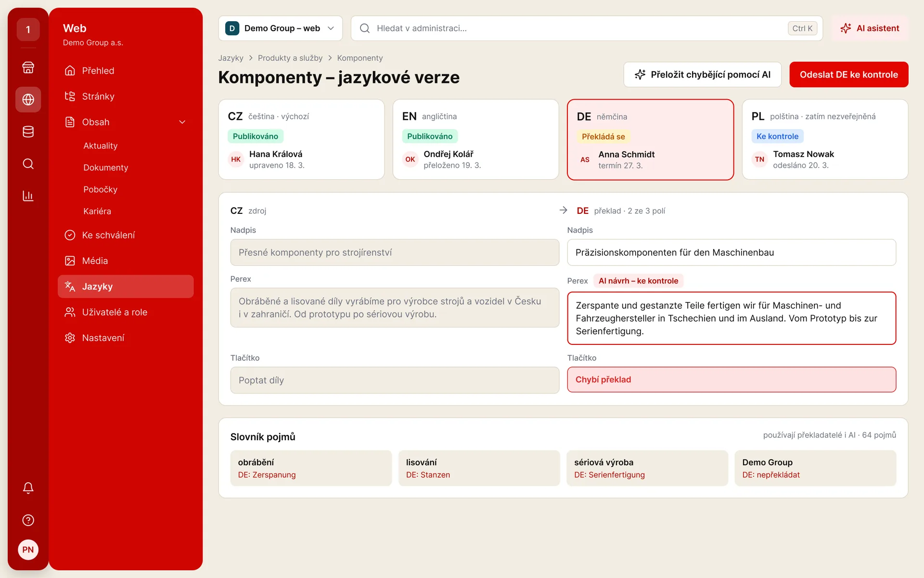Select the CZ čeština language card
This screenshot has height=578, width=924.
tap(301, 140)
